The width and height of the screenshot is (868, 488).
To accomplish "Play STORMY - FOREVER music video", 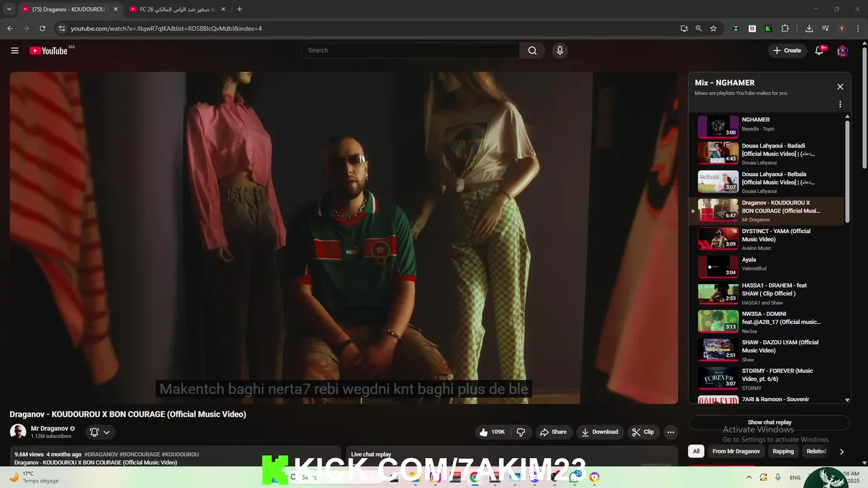I will coord(766,379).
